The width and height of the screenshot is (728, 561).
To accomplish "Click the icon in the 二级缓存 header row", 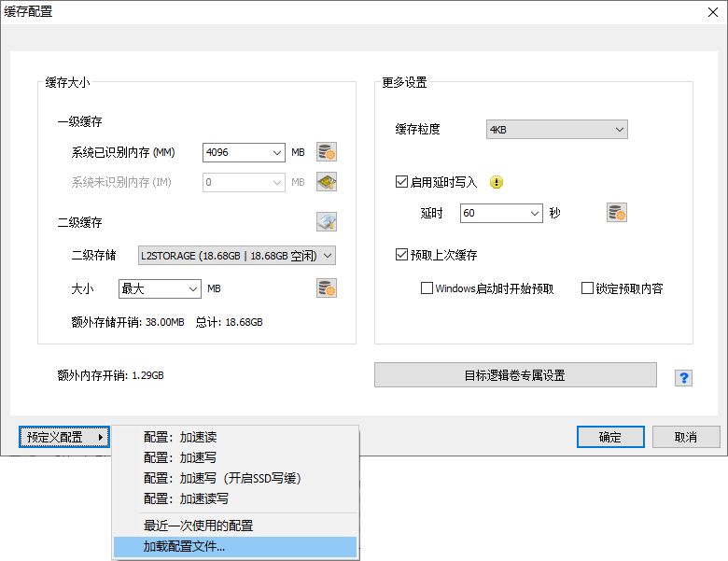I will (x=327, y=222).
